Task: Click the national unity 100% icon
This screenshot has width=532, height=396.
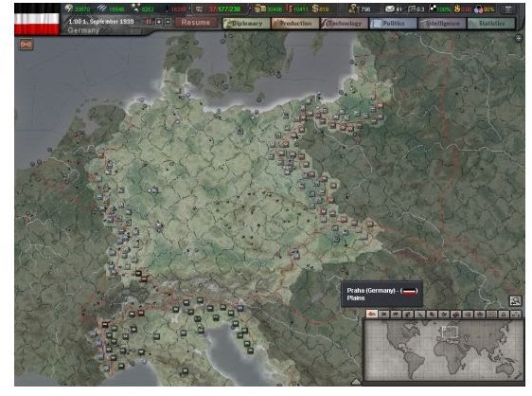Action: click(433, 9)
